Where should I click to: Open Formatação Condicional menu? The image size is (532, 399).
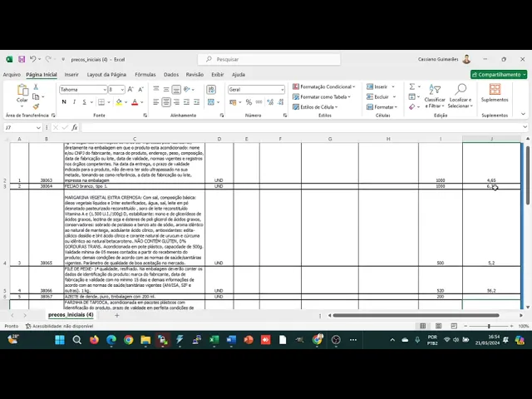[x=324, y=86]
